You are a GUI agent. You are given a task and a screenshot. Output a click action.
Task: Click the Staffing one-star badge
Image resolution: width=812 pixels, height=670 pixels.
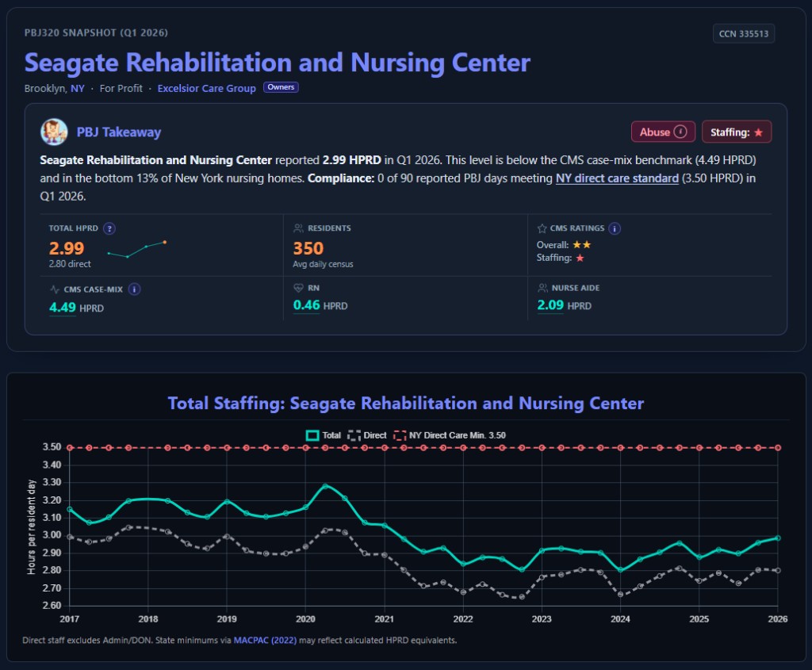tap(737, 132)
